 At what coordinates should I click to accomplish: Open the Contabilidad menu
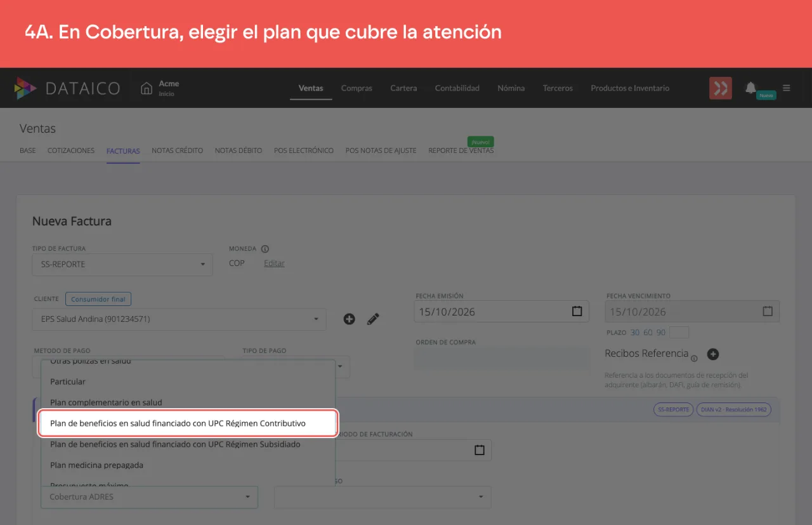(457, 88)
